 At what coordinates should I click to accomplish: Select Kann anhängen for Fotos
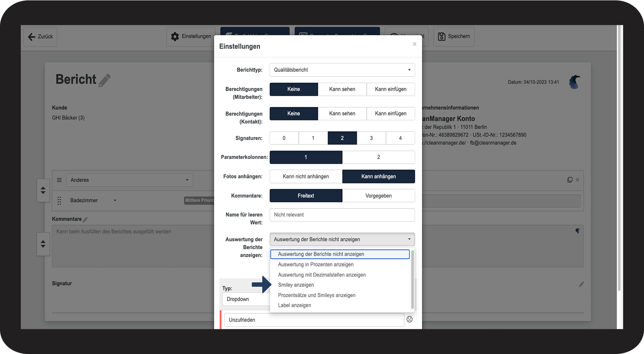pos(379,176)
